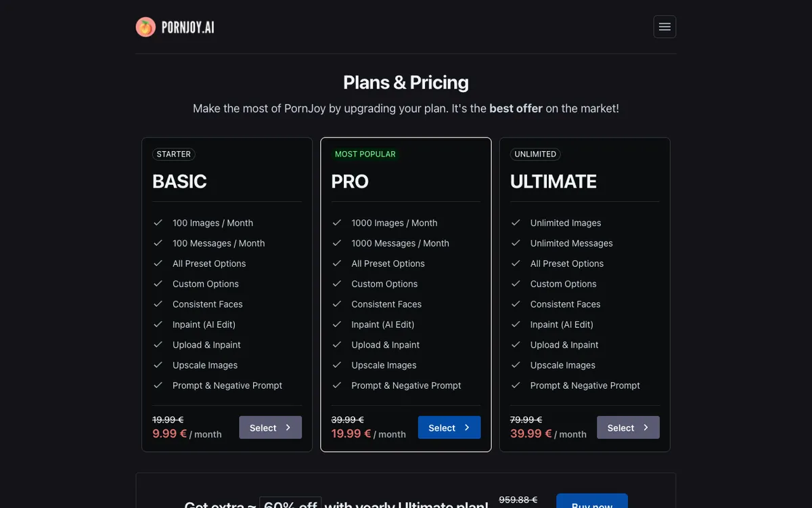
Task: Click the MOST POPULAR badge on Pro card
Action: 365,154
